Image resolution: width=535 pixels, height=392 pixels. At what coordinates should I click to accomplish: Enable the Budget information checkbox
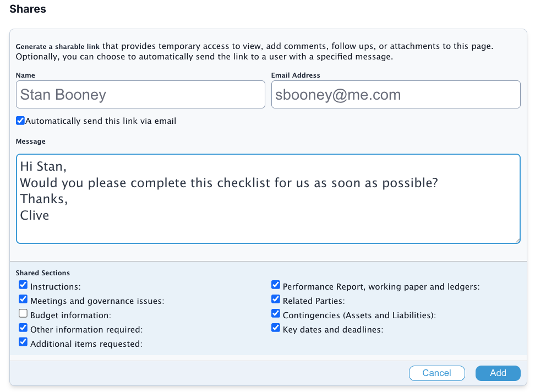click(x=23, y=313)
